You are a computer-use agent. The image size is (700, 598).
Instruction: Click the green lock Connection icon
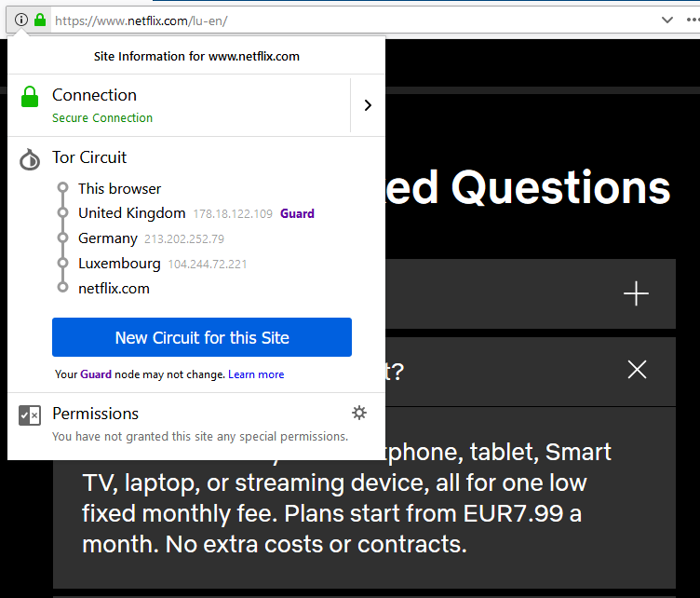pos(30,97)
